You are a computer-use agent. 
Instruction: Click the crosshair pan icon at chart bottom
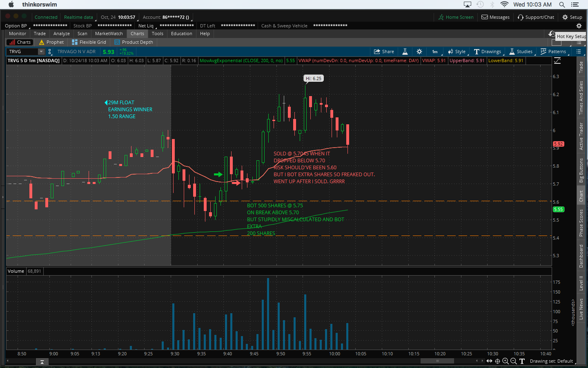click(497, 361)
